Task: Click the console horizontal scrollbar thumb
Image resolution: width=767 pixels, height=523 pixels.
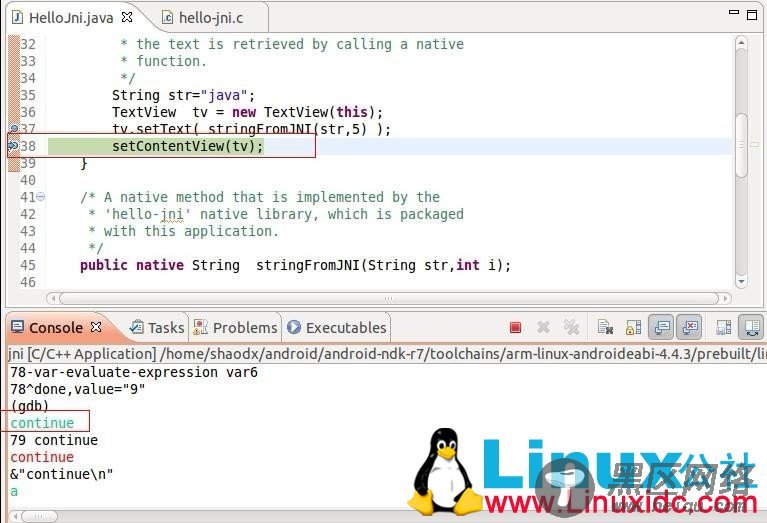Action: click(x=40, y=516)
